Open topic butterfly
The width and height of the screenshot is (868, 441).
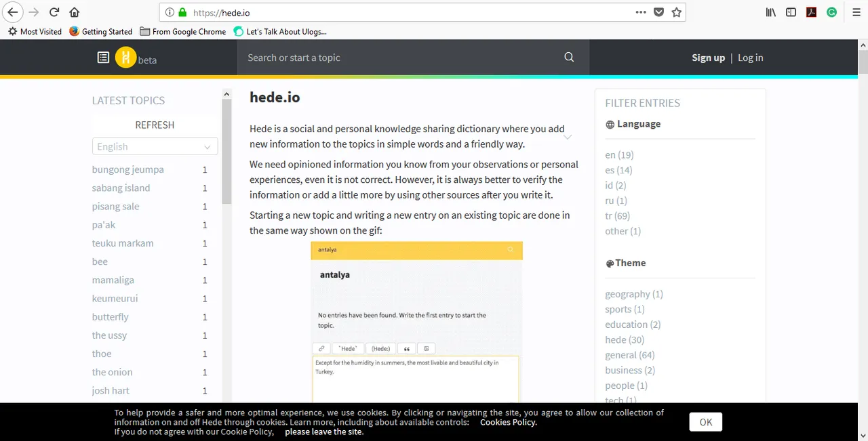[x=111, y=316]
